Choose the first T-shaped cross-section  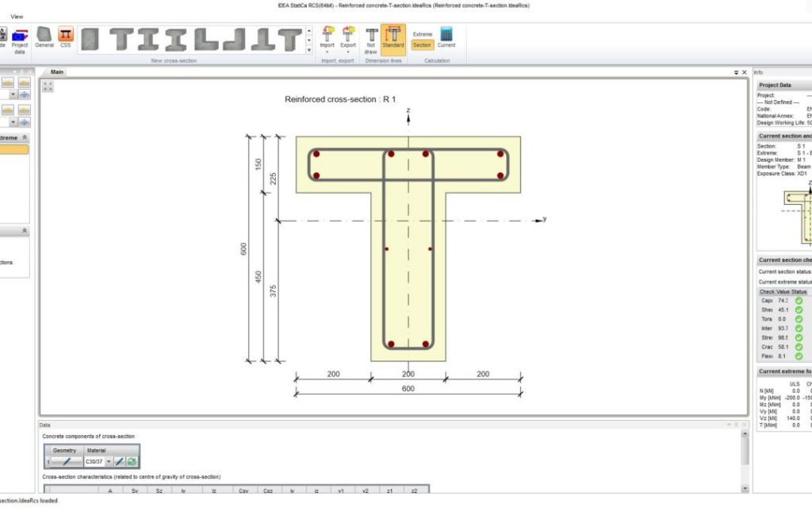[121, 40]
